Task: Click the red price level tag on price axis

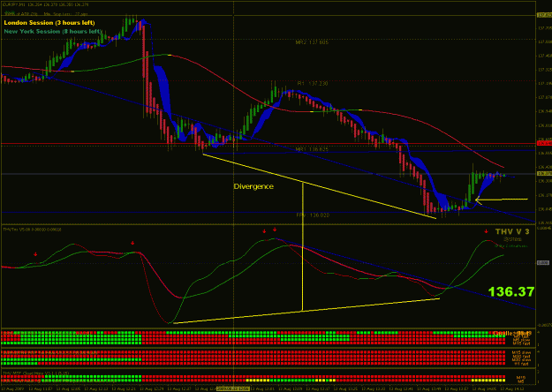Action: (x=544, y=143)
